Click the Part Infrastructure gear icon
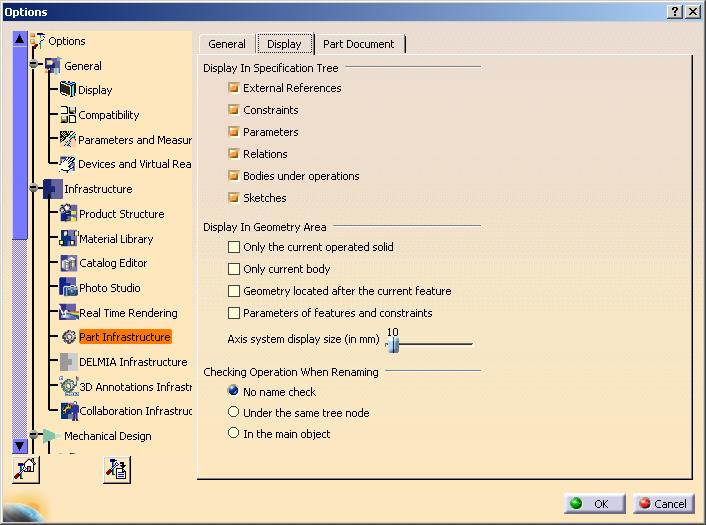 pos(68,337)
